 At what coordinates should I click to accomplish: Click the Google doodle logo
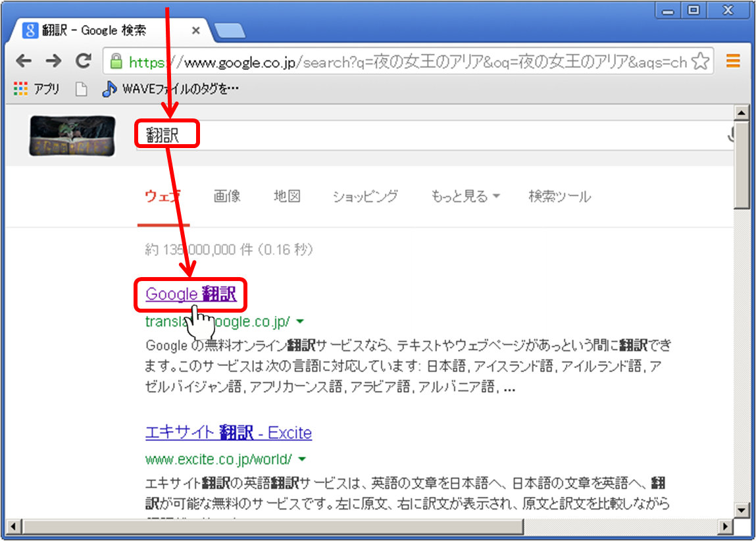[x=72, y=136]
